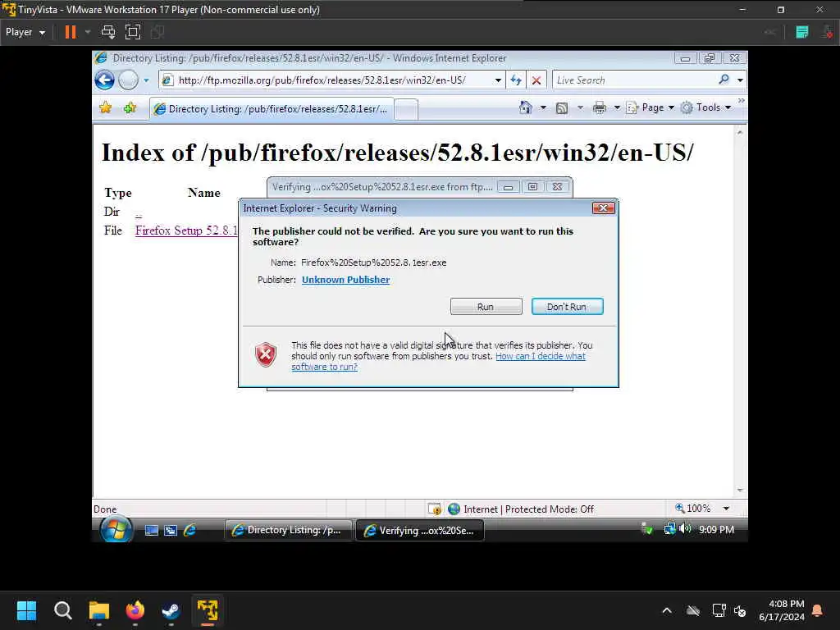840x630 pixels.
Task: Open 'How can I decide what software to run?' link
Action: [438, 362]
